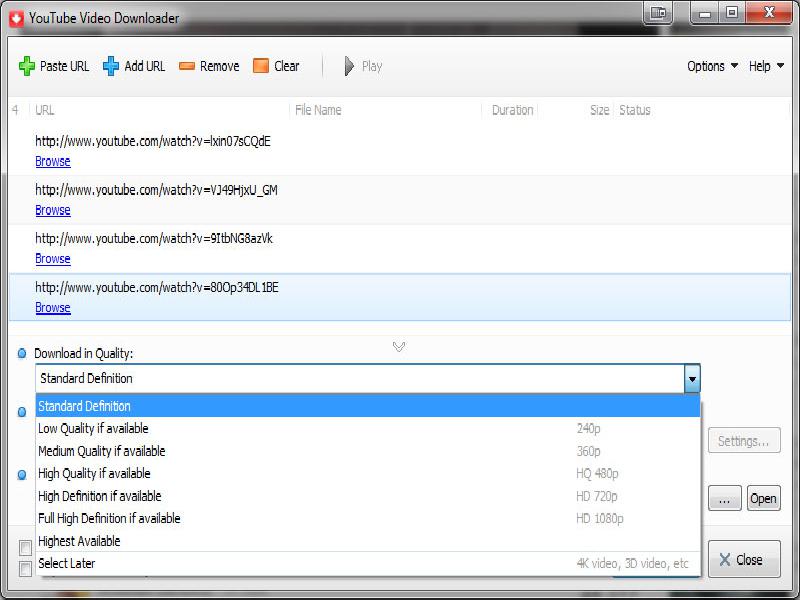Select Highest Available quality option

click(367, 541)
